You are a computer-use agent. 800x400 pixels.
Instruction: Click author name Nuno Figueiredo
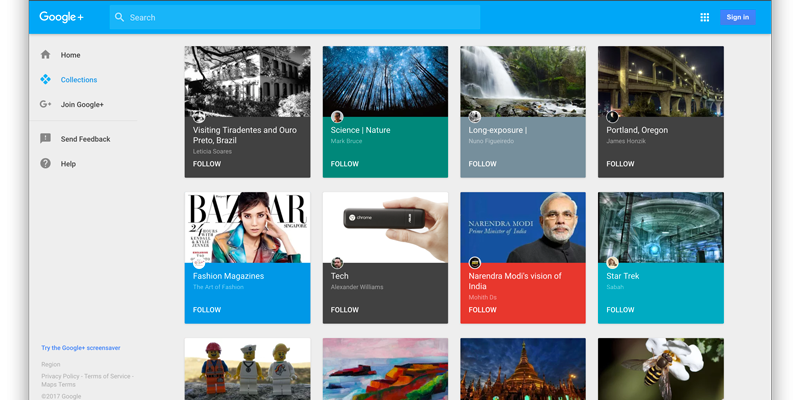click(x=491, y=141)
